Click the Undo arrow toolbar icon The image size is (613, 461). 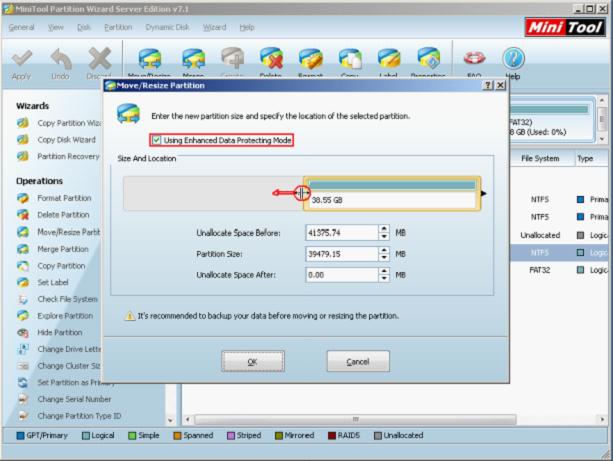pos(61,59)
